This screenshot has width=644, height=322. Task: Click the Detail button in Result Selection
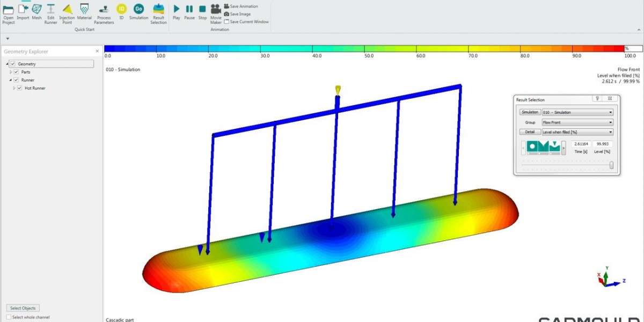pos(530,132)
